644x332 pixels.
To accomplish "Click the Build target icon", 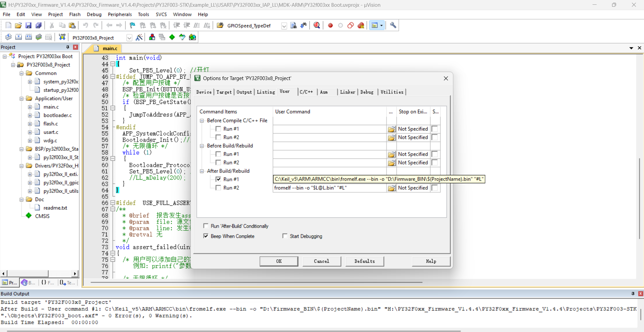I will (x=18, y=37).
